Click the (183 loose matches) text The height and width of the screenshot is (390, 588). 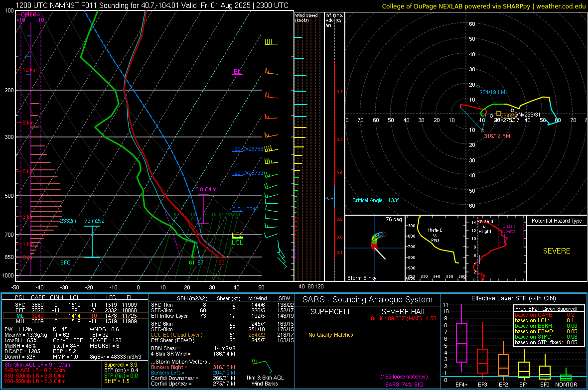(x=404, y=377)
